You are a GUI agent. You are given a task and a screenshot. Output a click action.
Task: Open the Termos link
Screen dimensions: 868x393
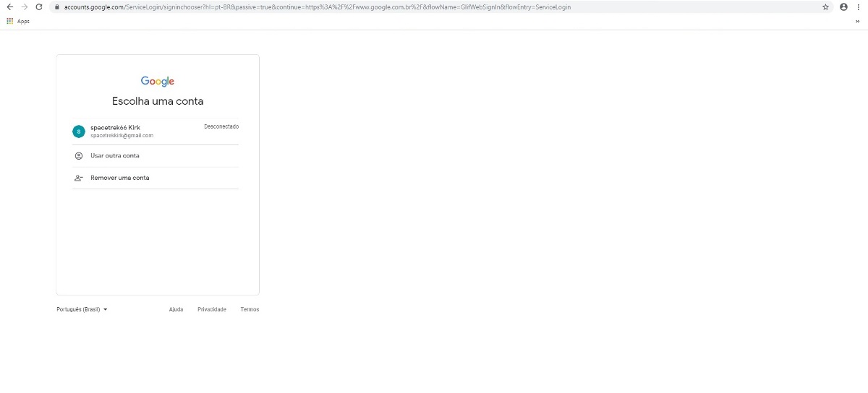pos(250,309)
